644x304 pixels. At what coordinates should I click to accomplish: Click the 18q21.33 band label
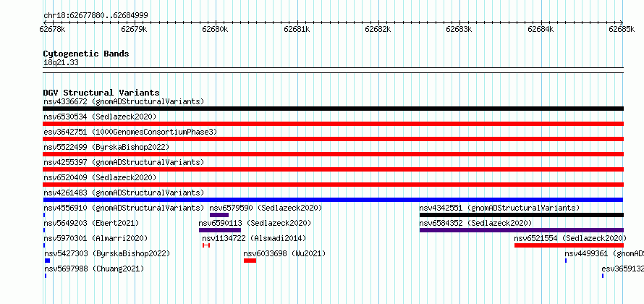61,63
